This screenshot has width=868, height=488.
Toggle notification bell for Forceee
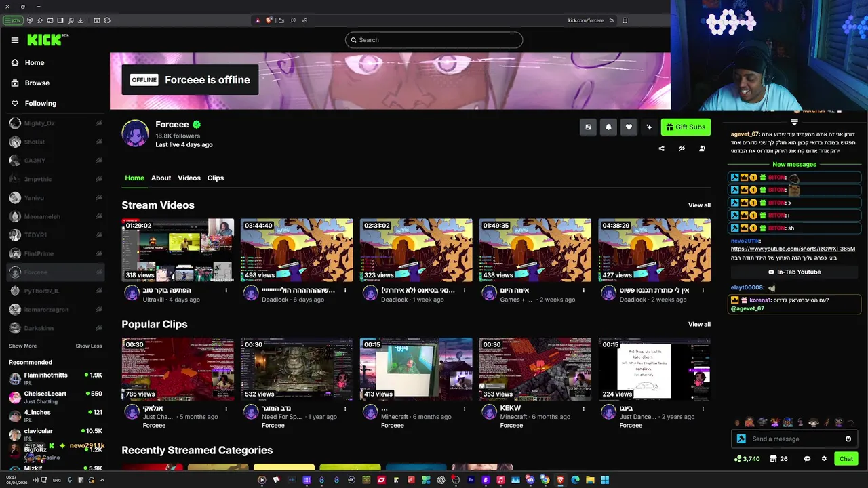click(608, 127)
